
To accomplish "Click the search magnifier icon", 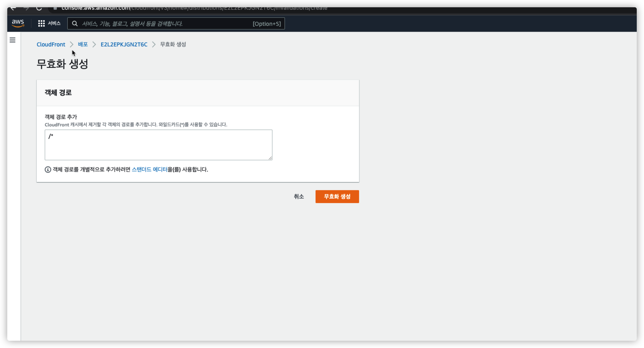I will coord(75,24).
